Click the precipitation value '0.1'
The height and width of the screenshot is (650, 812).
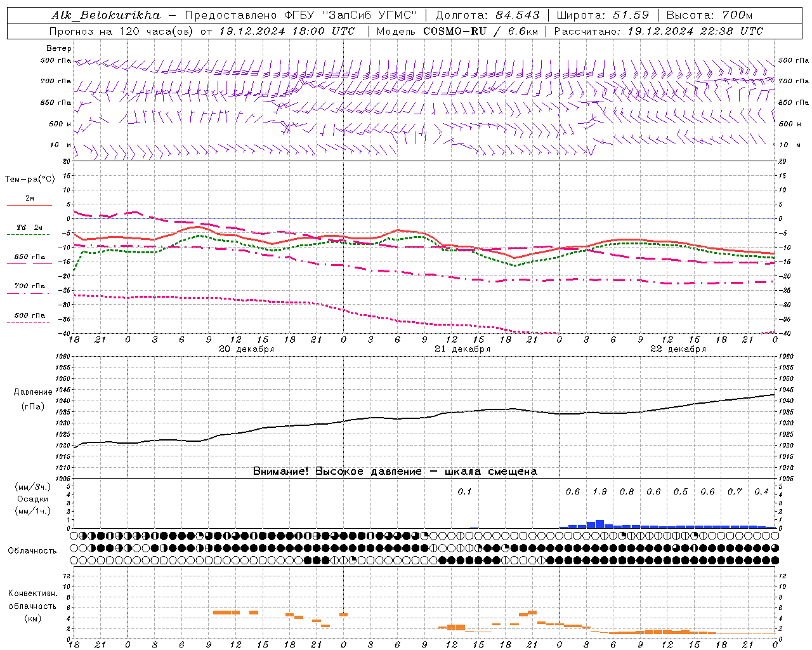pos(464,492)
